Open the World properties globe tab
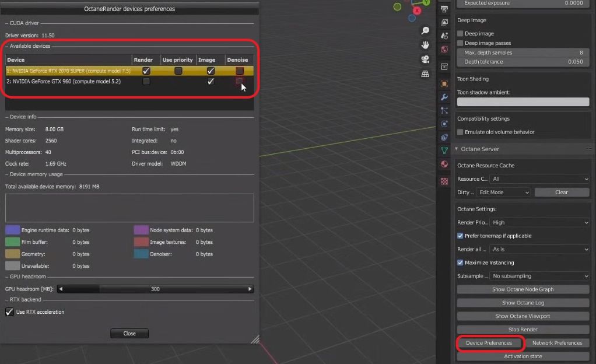The height and width of the screenshot is (364, 596). point(444,50)
